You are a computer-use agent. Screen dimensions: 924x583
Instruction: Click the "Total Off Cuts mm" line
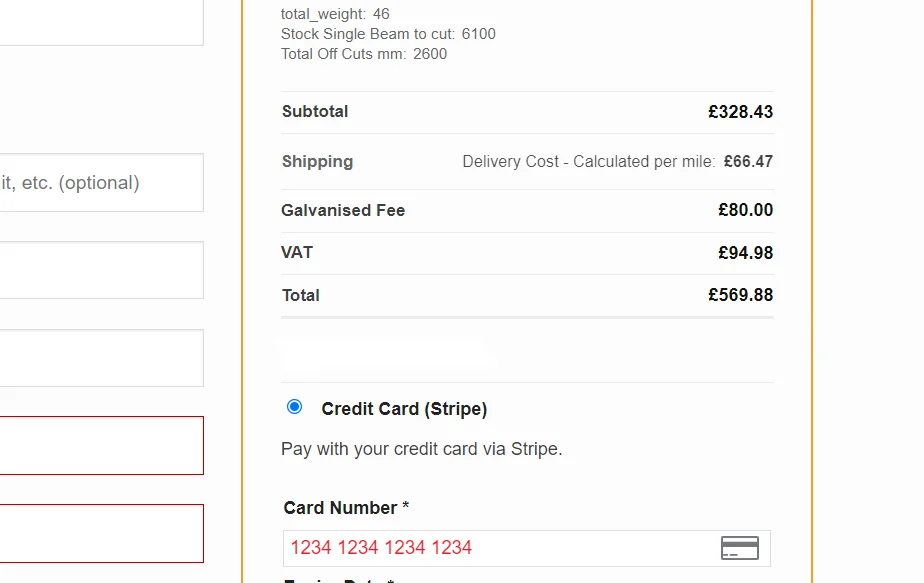click(x=364, y=54)
